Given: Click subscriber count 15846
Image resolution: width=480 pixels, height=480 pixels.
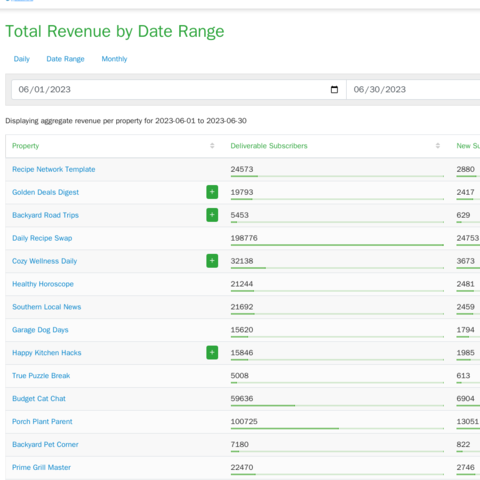Looking at the screenshot, I should coord(242,352).
